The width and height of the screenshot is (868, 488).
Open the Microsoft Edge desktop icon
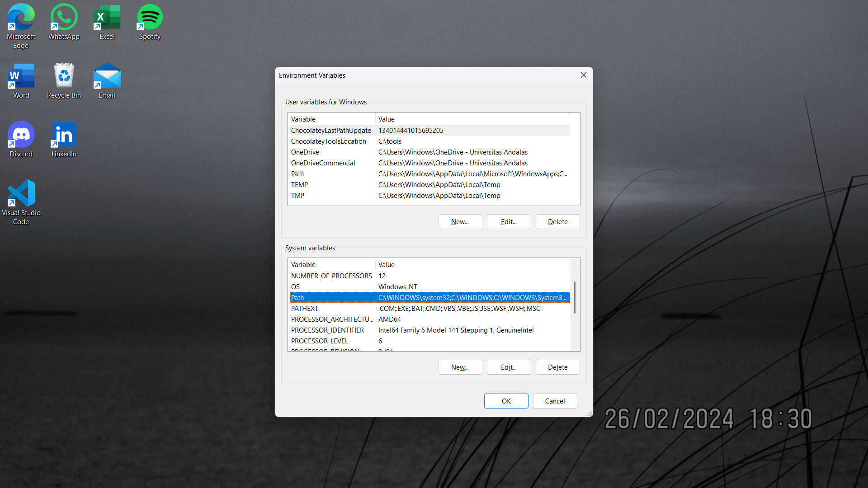tap(21, 18)
